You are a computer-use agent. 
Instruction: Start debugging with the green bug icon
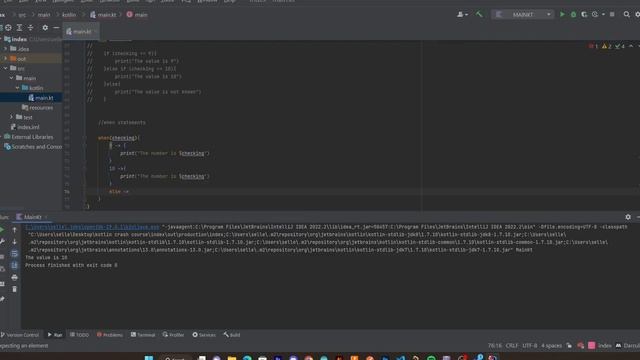coord(573,14)
